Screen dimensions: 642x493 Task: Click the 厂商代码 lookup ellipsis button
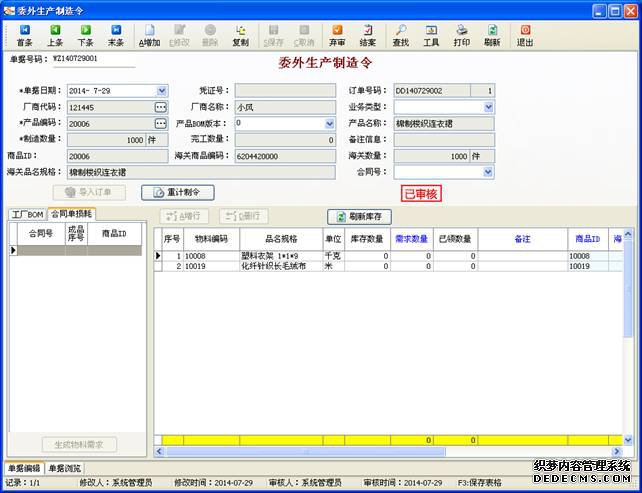[x=160, y=107]
